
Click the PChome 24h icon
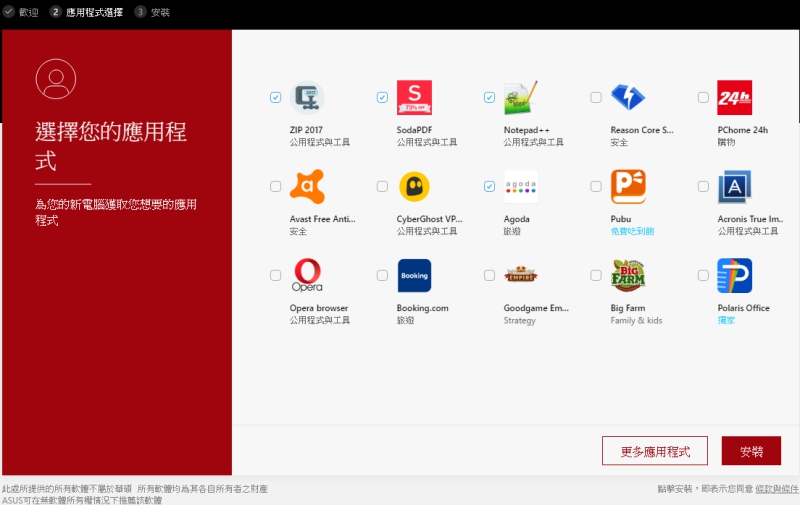click(x=734, y=98)
